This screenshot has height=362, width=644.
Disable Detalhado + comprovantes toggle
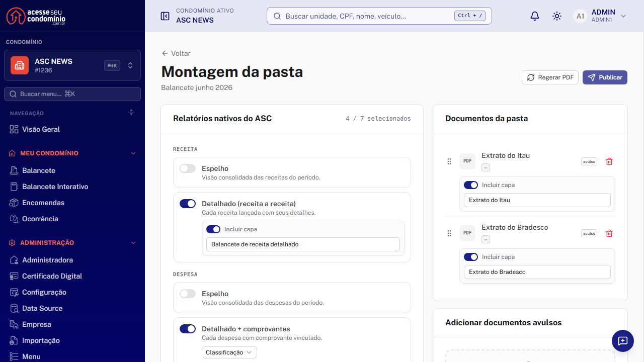[x=188, y=329]
